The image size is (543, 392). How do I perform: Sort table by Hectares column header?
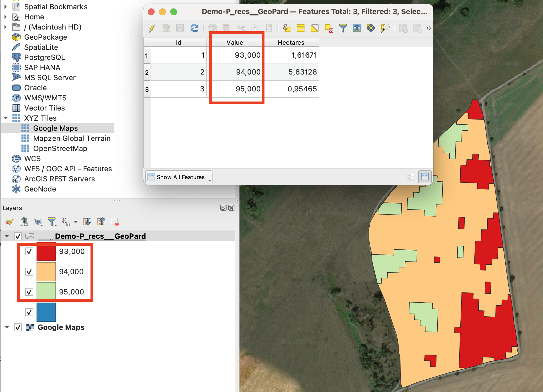click(291, 42)
